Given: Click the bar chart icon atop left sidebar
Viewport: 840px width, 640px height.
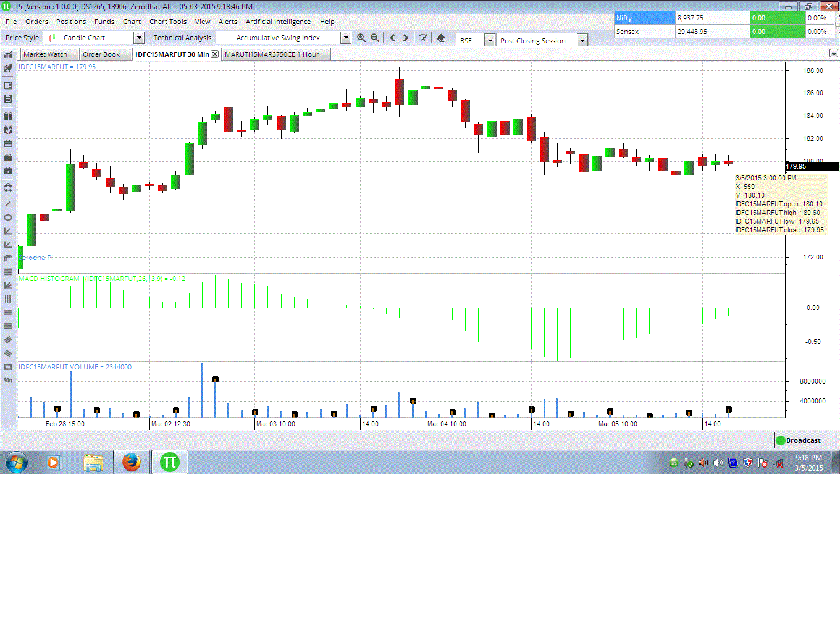Looking at the screenshot, I should point(8,55).
